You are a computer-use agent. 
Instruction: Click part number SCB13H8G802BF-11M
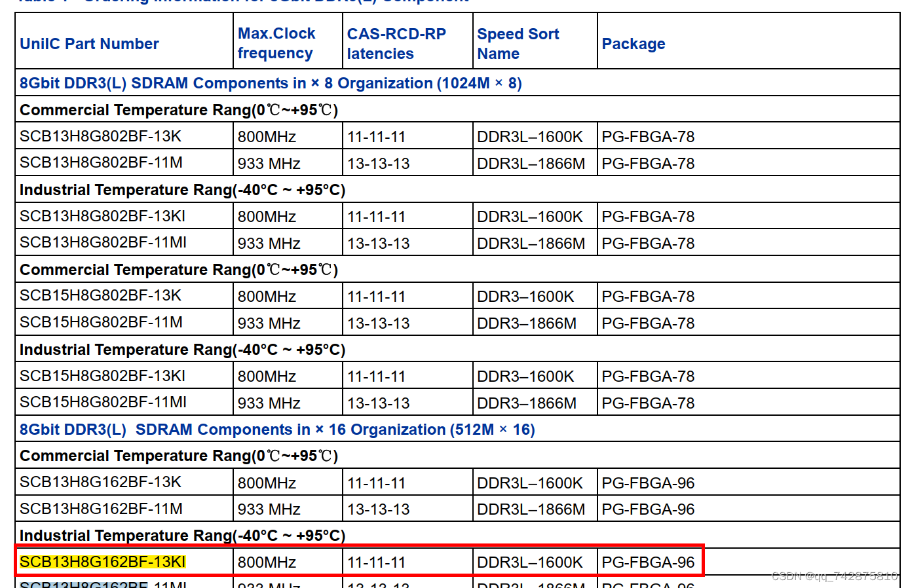click(101, 162)
